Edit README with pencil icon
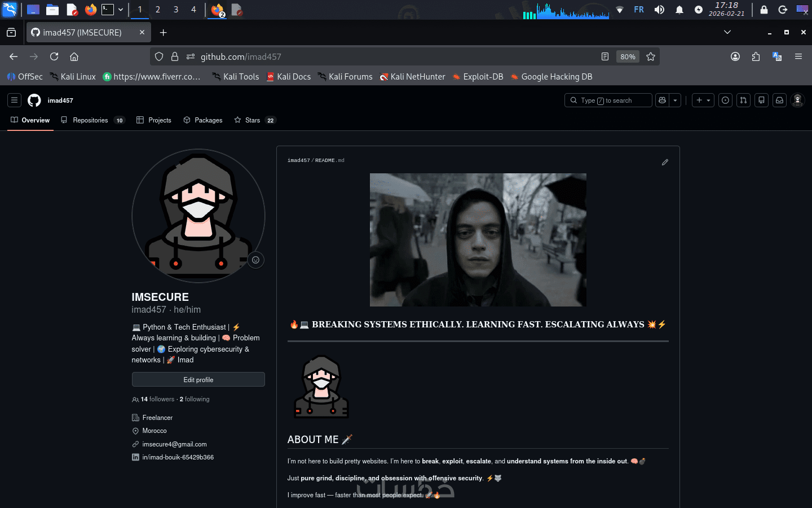Screen dimensions: 812x508 pyautogui.click(x=665, y=162)
